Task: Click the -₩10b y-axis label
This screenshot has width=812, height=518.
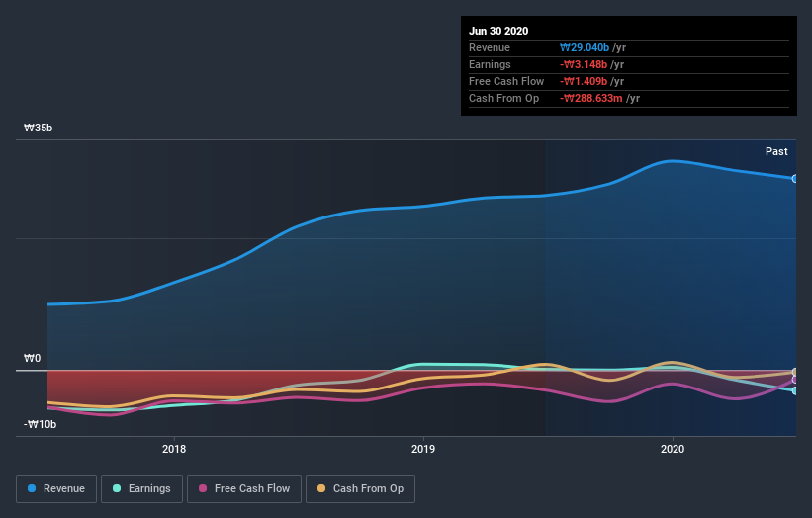Action: (40, 424)
